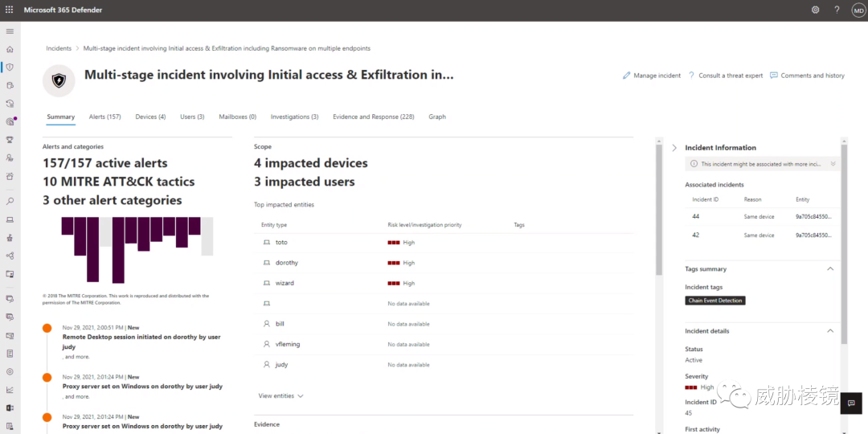868x434 pixels.
Task: Click Incident Information panel scrollbar
Action: (844, 244)
